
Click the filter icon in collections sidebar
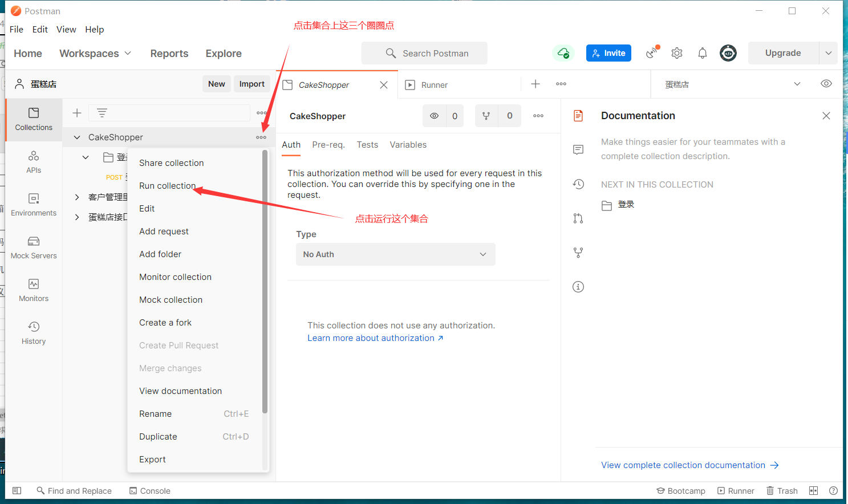pyautogui.click(x=102, y=113)
